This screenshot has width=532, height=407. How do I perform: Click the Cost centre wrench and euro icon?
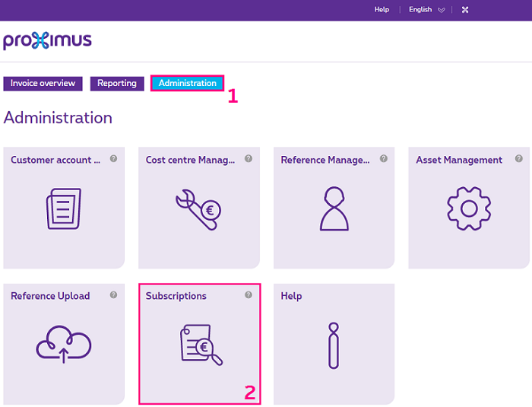(198, 208)
